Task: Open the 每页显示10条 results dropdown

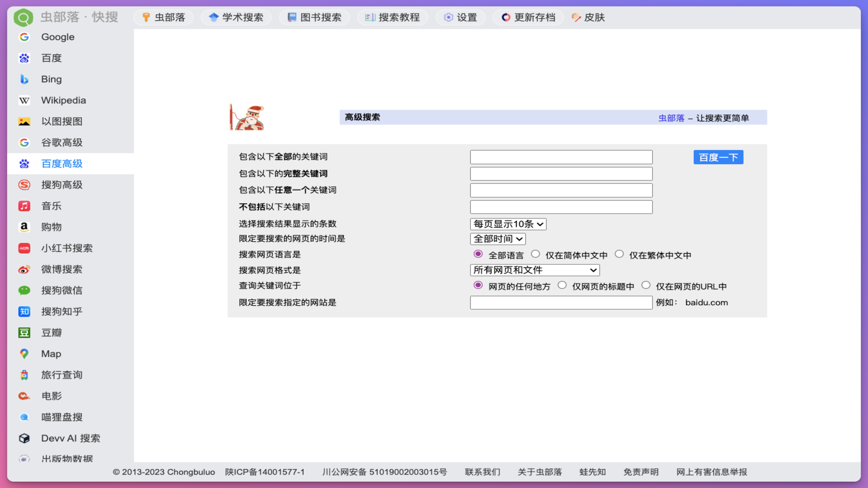Action: (x=508, y=223)
